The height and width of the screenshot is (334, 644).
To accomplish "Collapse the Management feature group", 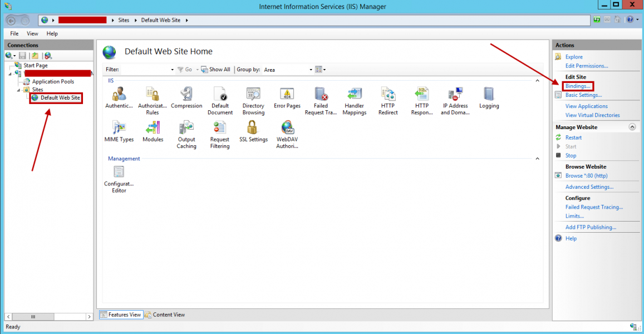I will [x=537, y=159].
